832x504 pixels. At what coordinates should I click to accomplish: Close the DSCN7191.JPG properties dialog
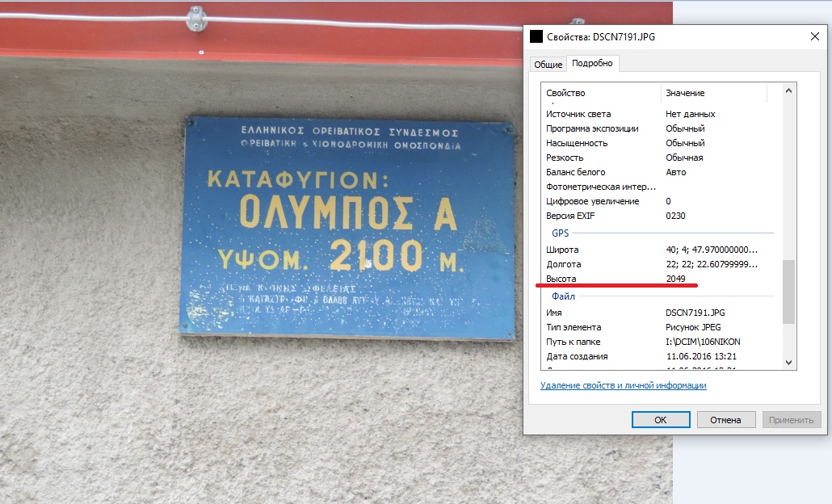(x=813, y=36)
